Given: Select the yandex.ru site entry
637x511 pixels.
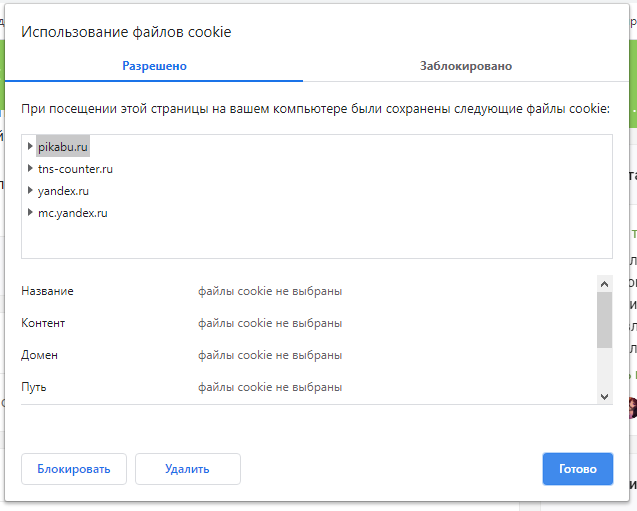Looking at the screenshot, I should [x=64, y=191].
